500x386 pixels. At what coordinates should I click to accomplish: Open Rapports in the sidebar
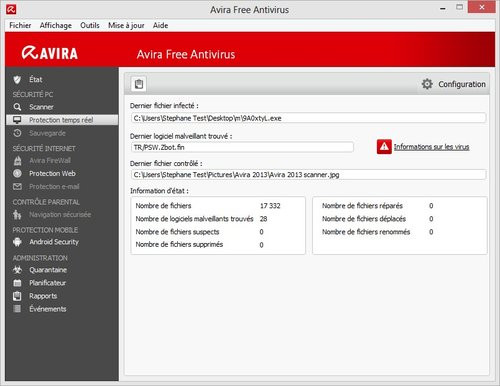pos(43,296)
